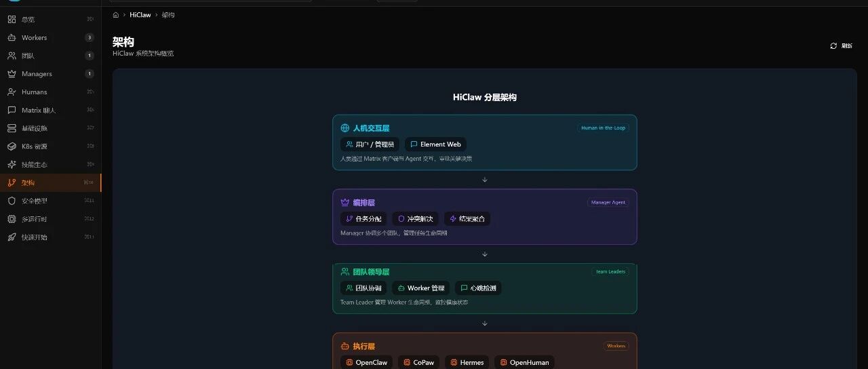Click the HiClaw breadcrumb link
Image resolution: width=868 pixels, height=369 pixels.
(140, 15)
